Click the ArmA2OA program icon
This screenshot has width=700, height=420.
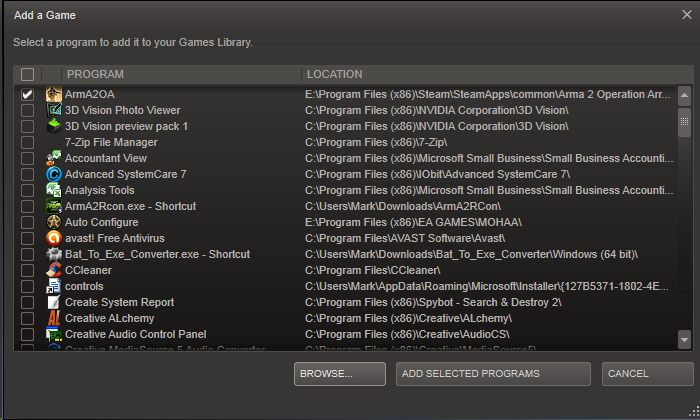tap(54, 94)
